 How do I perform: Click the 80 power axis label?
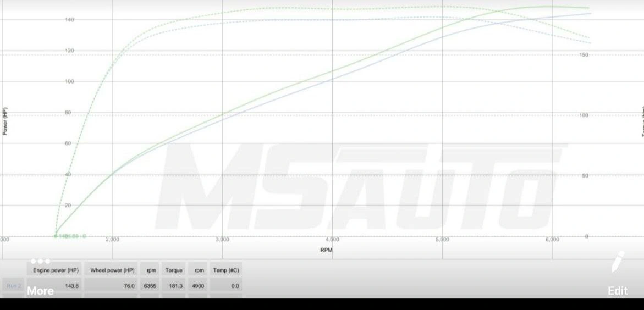click(x=68, y=113)
